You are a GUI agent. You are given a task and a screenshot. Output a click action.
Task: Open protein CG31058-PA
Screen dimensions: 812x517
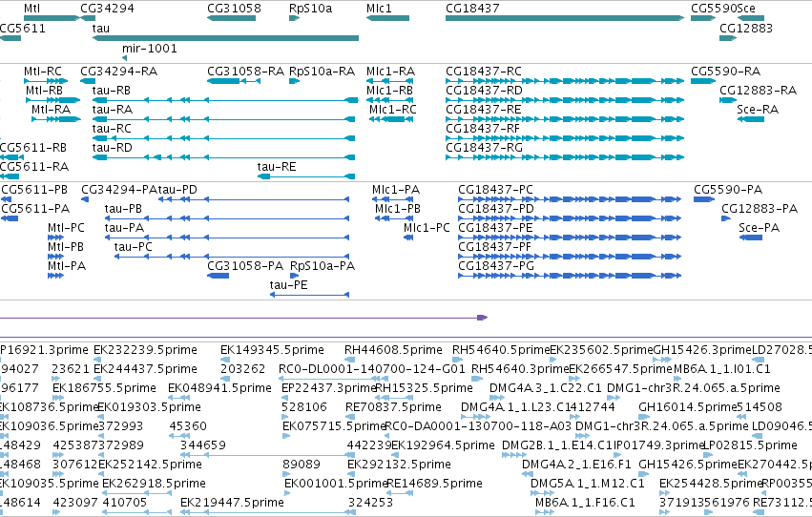(218, 276)
